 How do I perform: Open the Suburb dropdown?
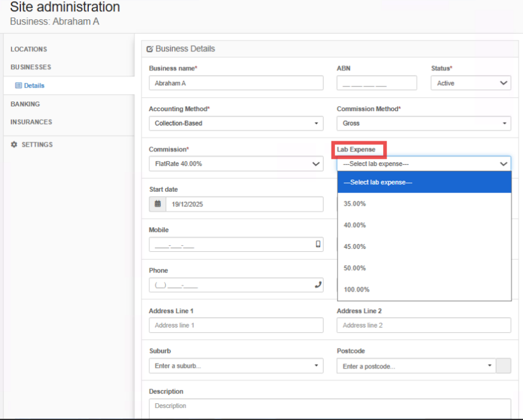236,365
